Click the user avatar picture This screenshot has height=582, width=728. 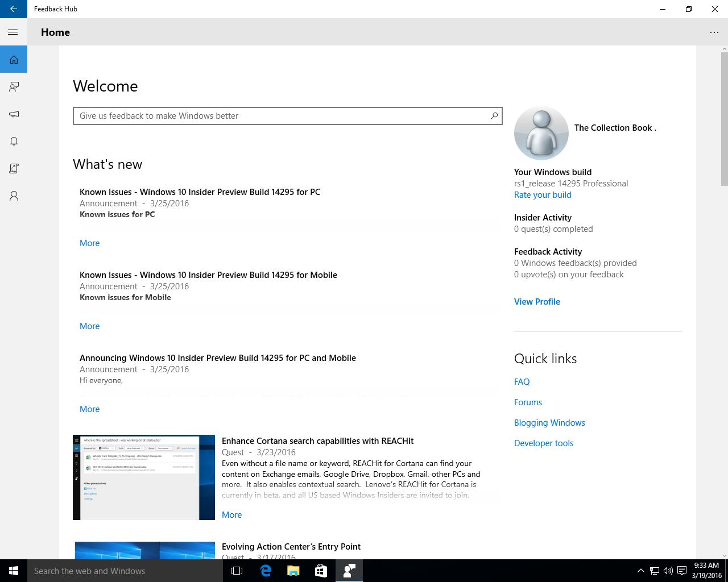pos(541,133)
